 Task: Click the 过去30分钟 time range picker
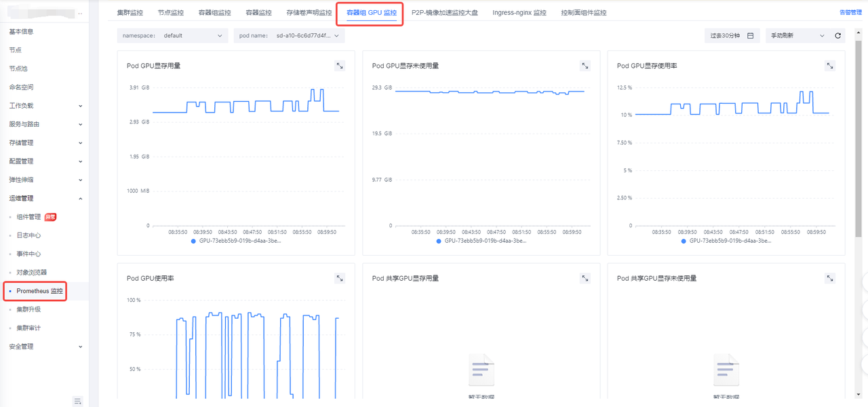(x=731, y=36)
